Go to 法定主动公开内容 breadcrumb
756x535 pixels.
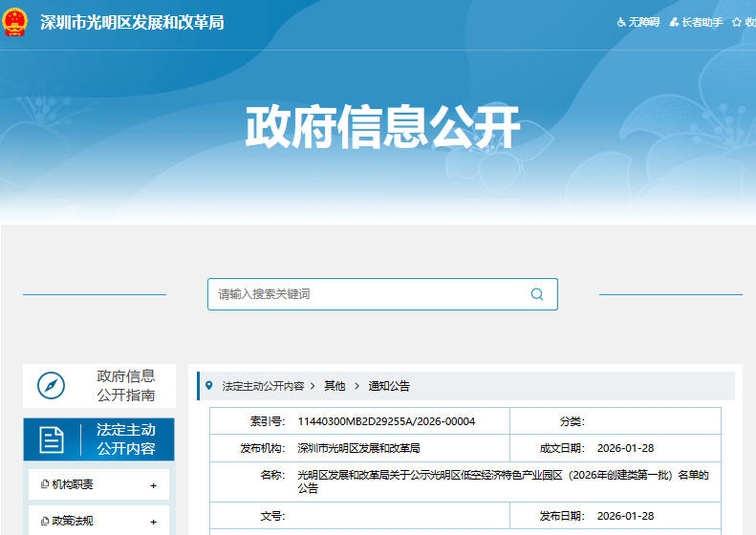pos(263,386)
